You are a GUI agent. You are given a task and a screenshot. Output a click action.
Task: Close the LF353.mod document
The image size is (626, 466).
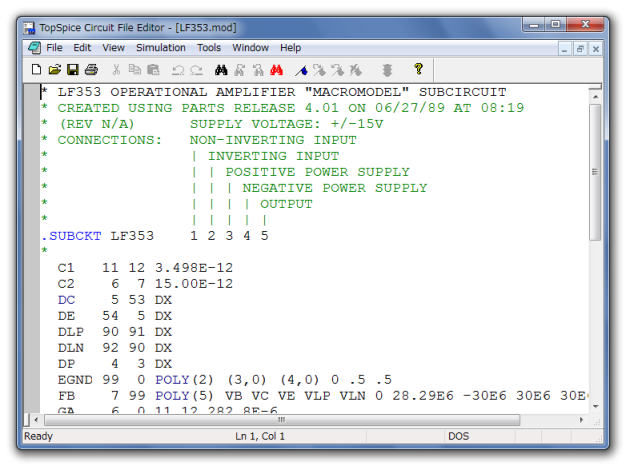pyautogui.click(x=596, y=49)
